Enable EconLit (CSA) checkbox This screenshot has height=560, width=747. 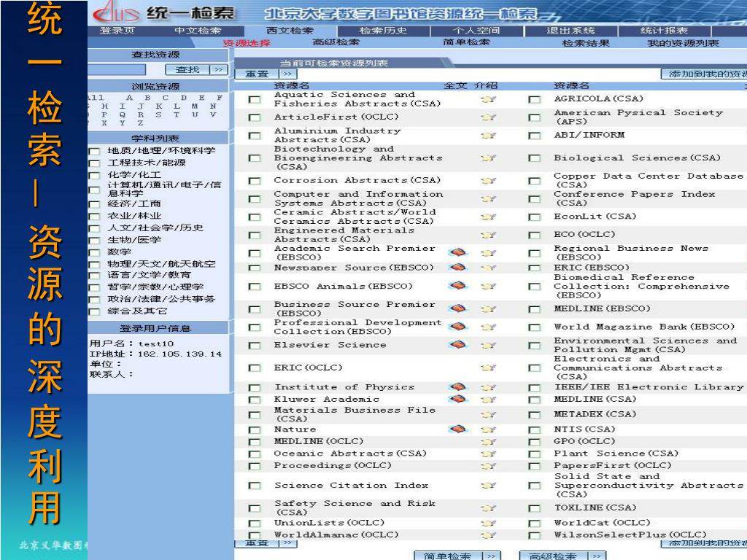point(535,217)
